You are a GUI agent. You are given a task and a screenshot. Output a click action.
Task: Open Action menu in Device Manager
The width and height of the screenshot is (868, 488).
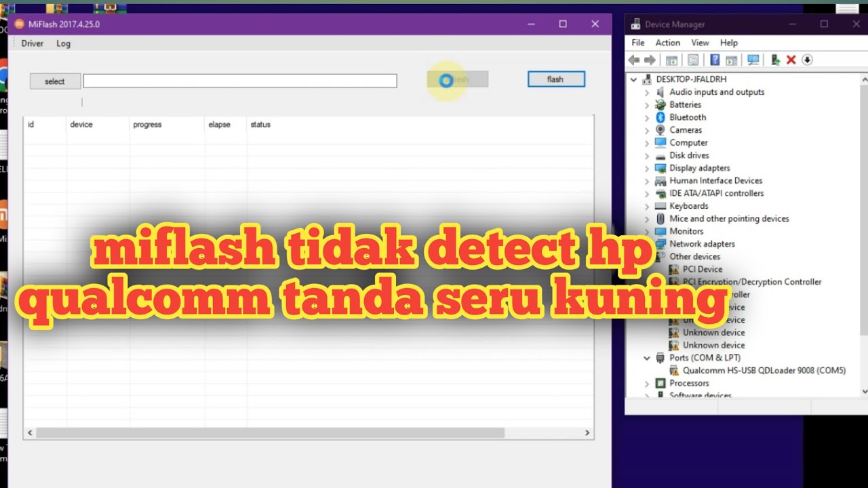(667, 43)
